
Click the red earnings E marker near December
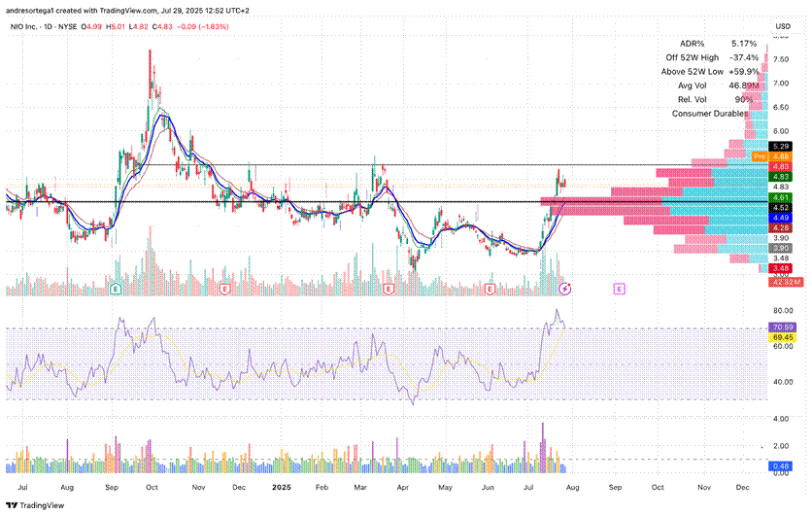pos(224,289)
